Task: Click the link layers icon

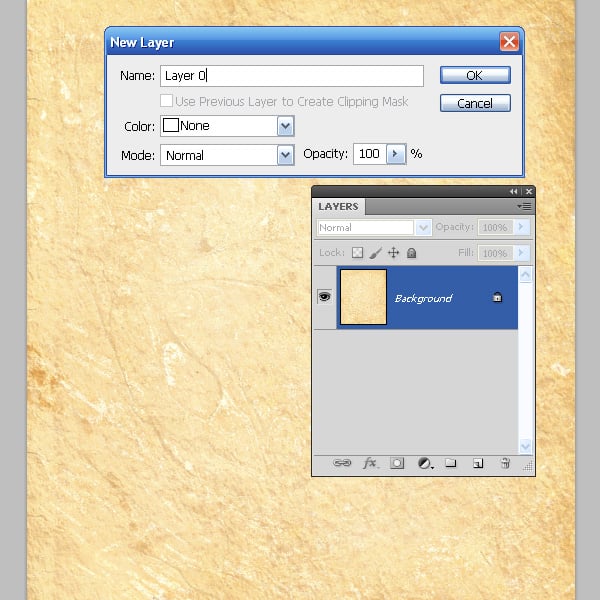Action: 342,464
